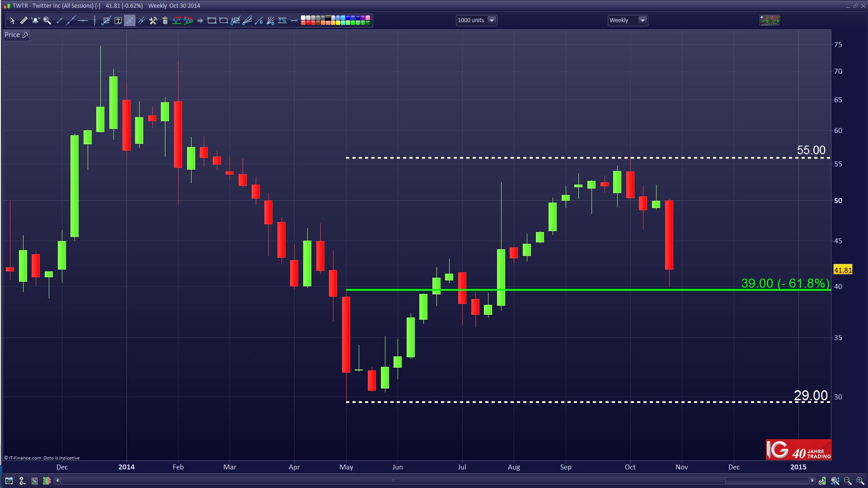Select the magnifying glass zoom tool
This screenshot has width=868, height=488.
47,20
